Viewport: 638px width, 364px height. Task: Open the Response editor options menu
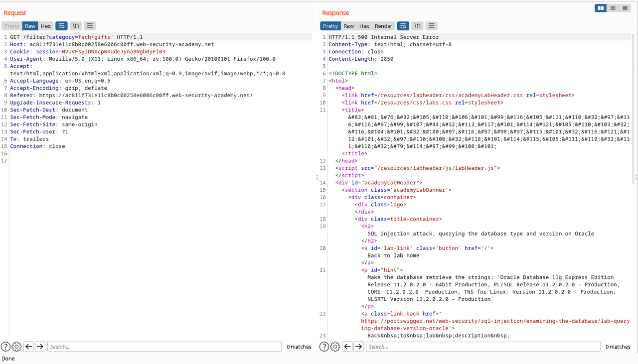pyautogui.click(x=431, y=25)
